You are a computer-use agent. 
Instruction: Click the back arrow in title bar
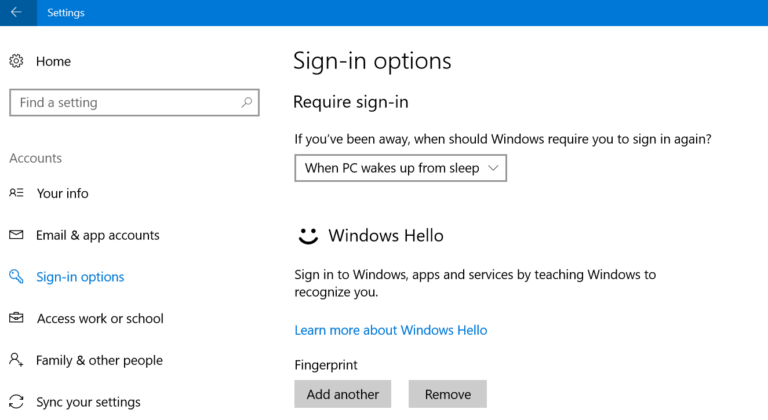tap(16, 12)
